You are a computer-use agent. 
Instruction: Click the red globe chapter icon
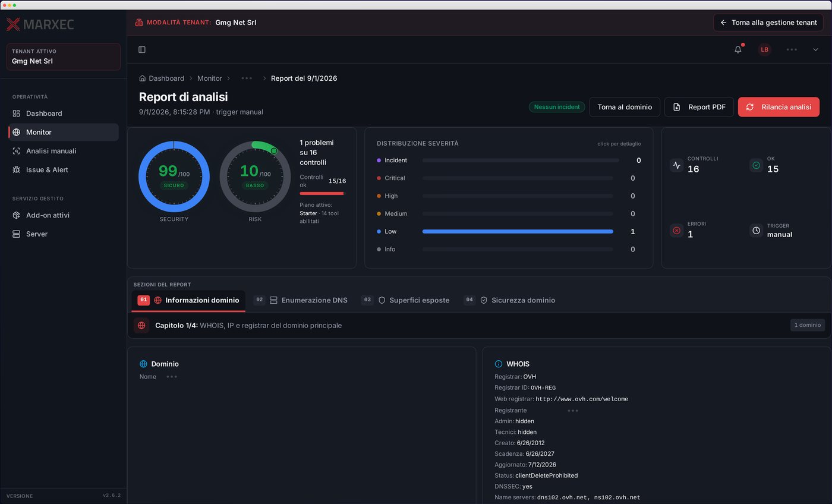pos(141,325)
